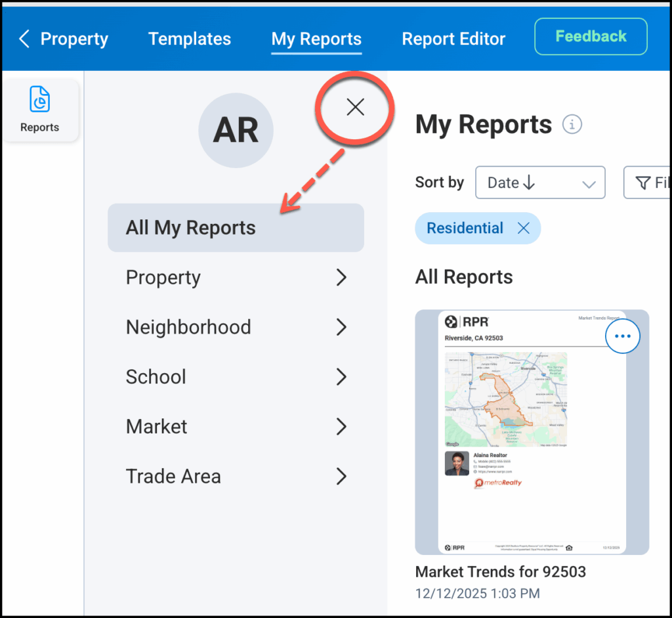Expand the Property category chevron
Viewport: 672px width, 618px height.
pyautogui.click(x=341, y=278)
